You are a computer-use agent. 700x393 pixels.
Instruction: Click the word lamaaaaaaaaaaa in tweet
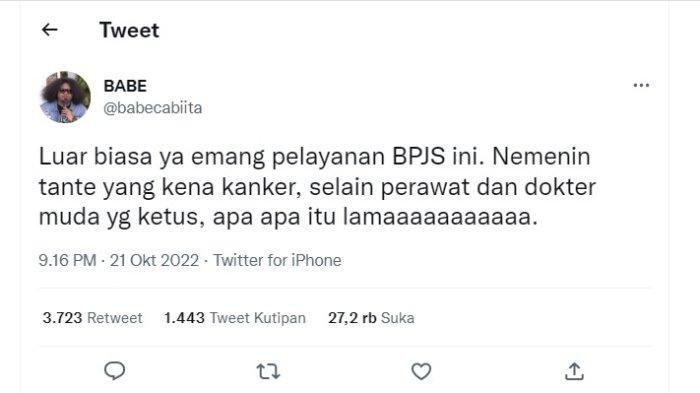coord(440,217)
